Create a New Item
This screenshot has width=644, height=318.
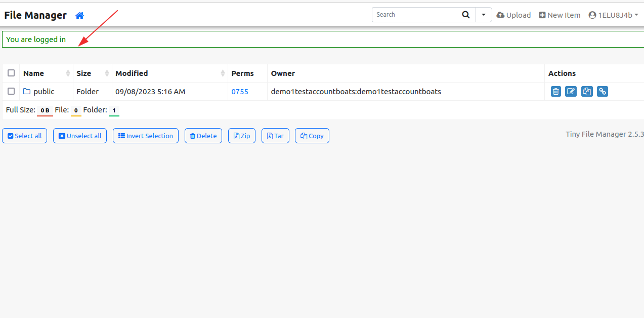click(560, 15)
